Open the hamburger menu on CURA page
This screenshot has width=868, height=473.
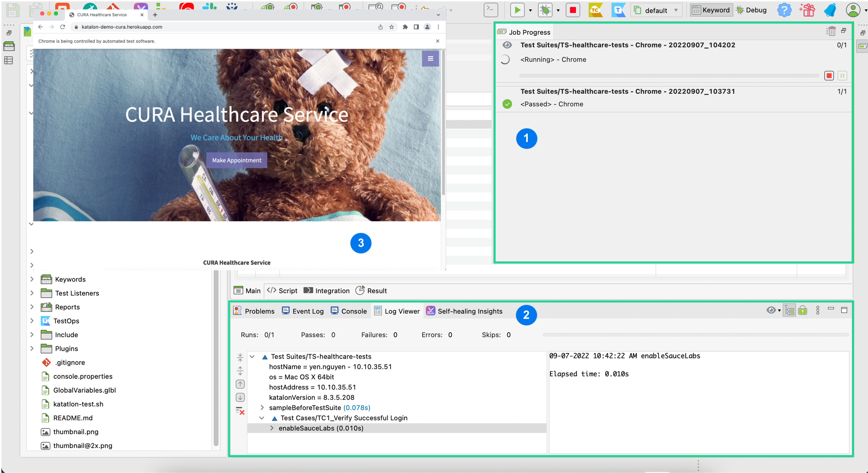click(430, 58)
